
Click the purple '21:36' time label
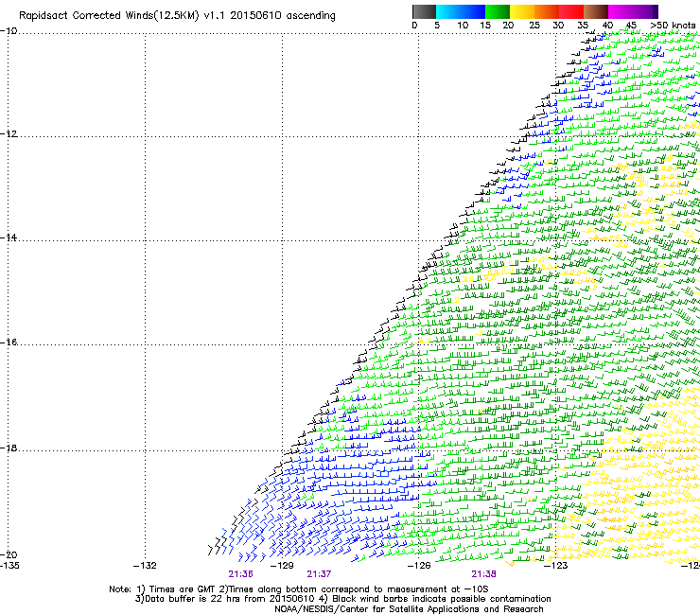pyautogui.click(x=240, y=574)
